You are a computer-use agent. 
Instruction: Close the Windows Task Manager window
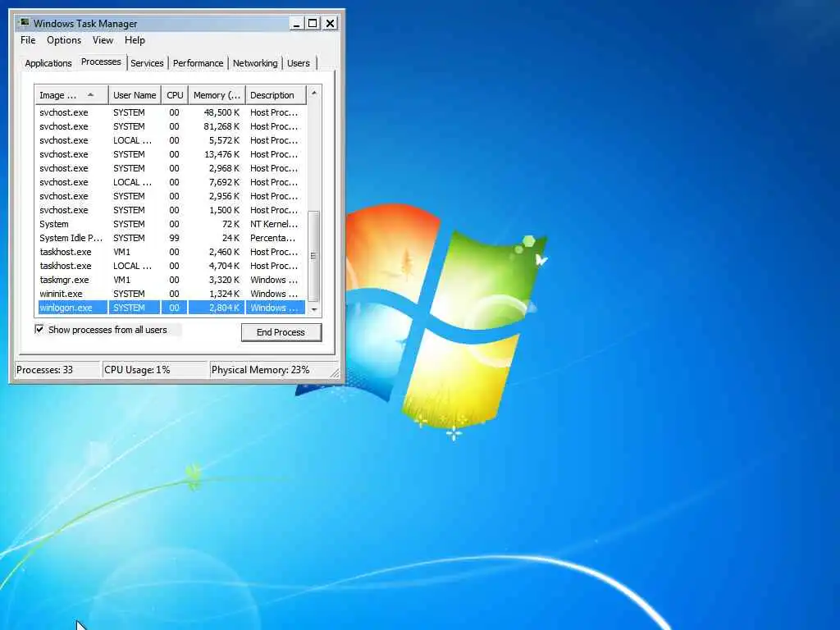click(330, 24)
